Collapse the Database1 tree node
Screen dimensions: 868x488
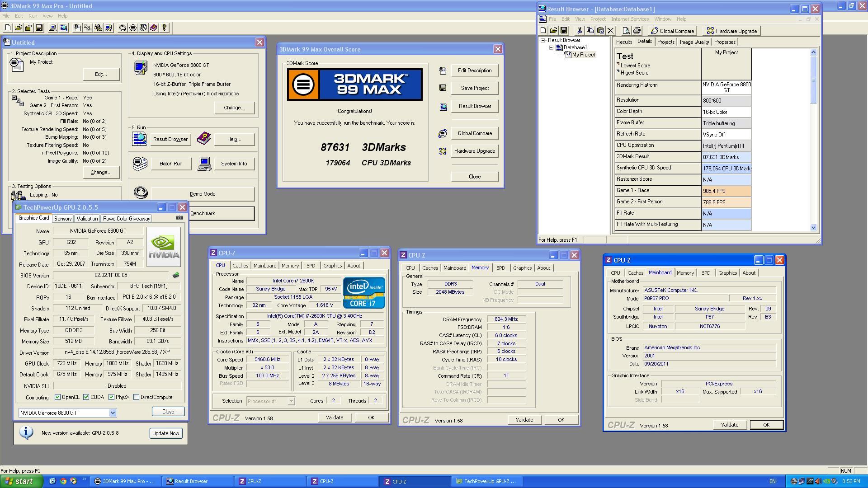pyautogui.click(x=552, y=47)
